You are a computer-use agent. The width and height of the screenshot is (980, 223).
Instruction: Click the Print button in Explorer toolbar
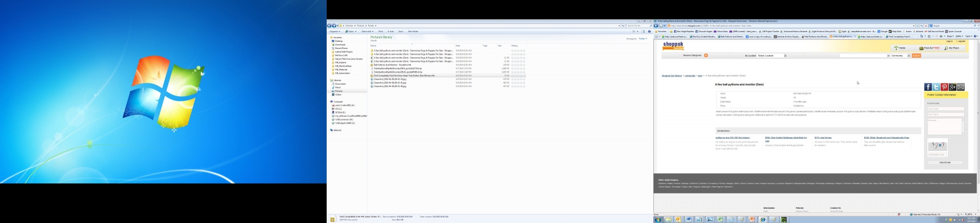click(x=381, y=31)
